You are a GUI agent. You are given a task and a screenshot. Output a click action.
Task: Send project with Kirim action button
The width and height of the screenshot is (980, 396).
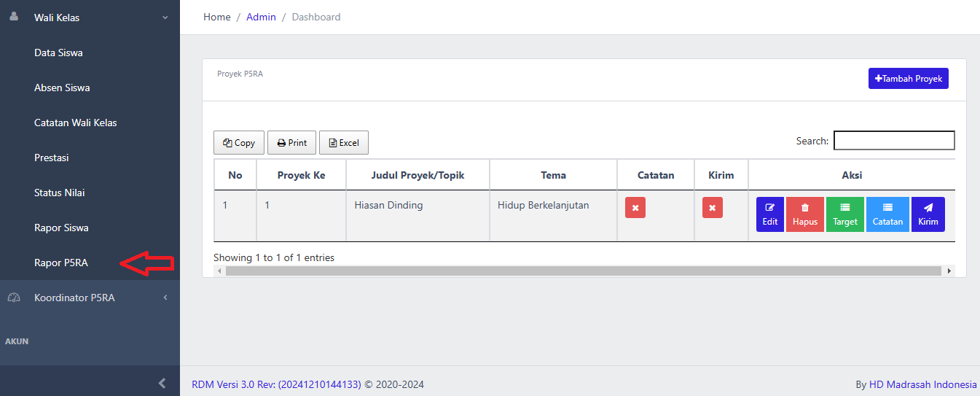coord(928,214)
